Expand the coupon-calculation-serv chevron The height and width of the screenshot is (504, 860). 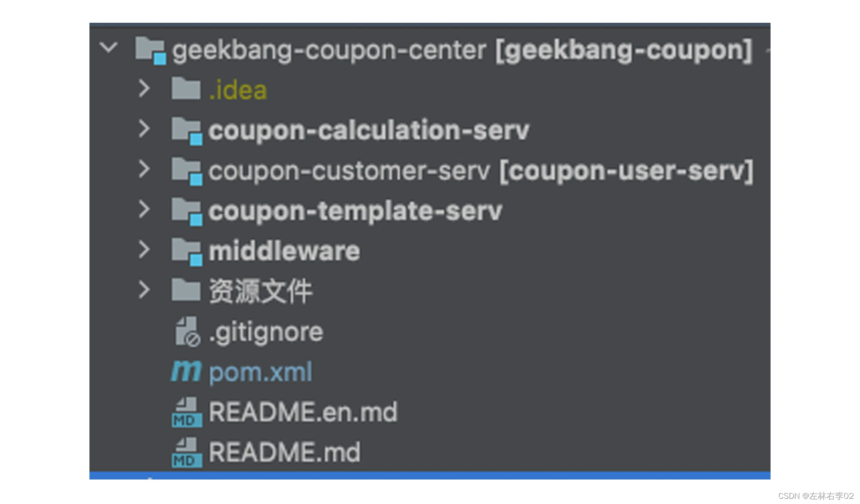pyautogui.click(x=144, y=129)
